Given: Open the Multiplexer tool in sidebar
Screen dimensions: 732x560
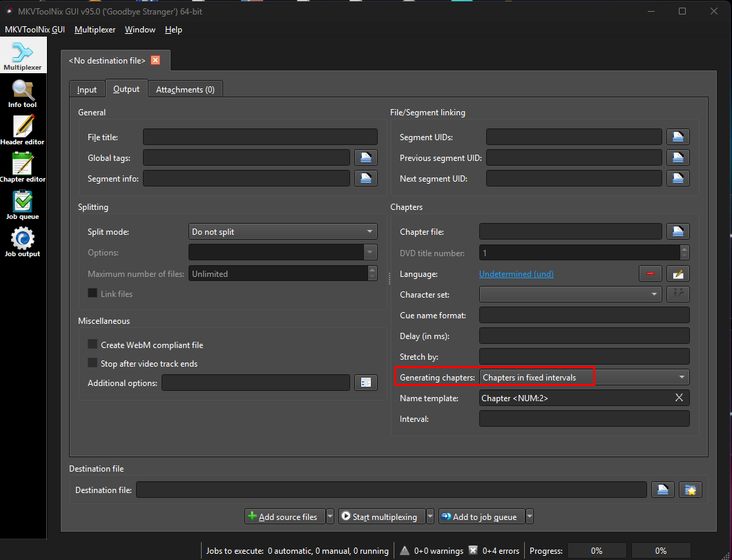Looking at the screenshot, I should point(23,55).
